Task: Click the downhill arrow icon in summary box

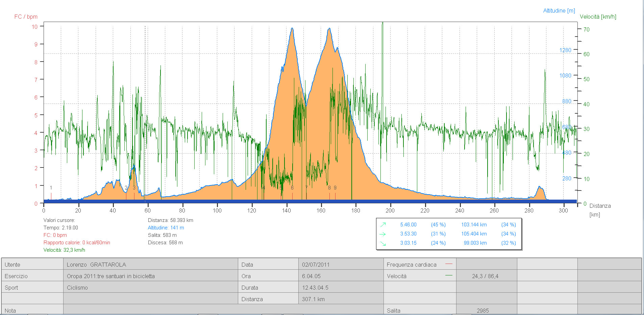Action: 383,243
